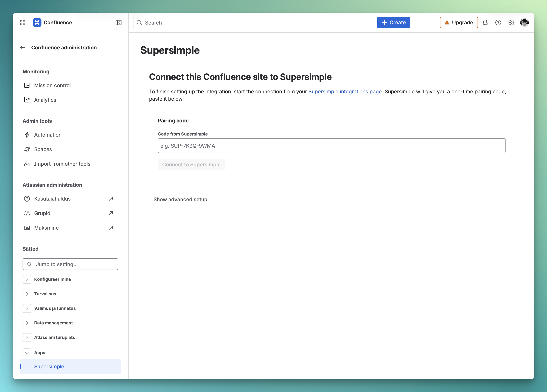This screenshot has height=392, width=547.
Task: Expand Välimus ja tunnetus section chevron
Action: [27, 308]
